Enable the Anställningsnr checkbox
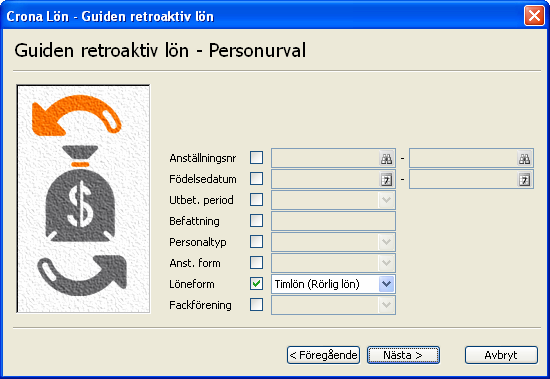The image size is (550, 379). (x=256, y=158)
